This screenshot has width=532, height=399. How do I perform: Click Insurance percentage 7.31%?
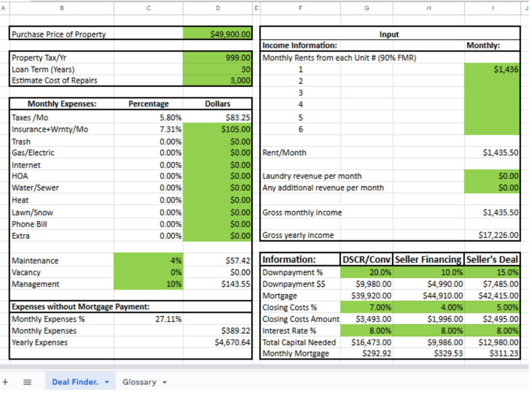point(148,129)
